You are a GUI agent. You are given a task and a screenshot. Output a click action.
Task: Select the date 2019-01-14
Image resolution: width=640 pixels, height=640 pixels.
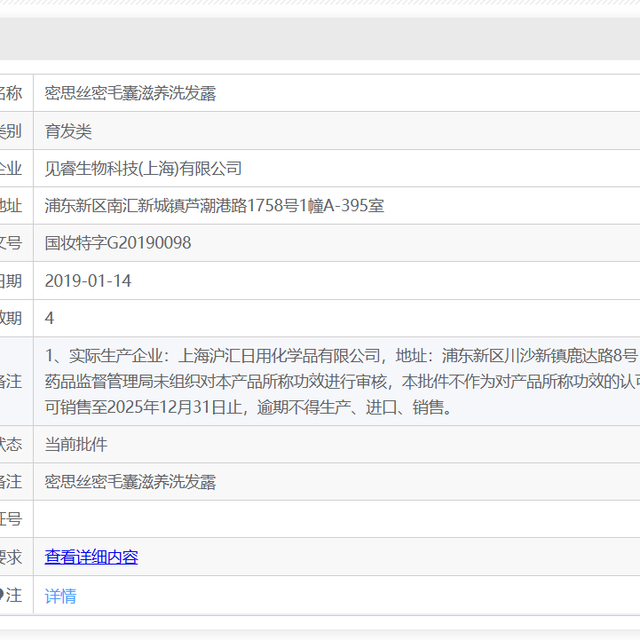pyautogui.click(x=88, y=281)
